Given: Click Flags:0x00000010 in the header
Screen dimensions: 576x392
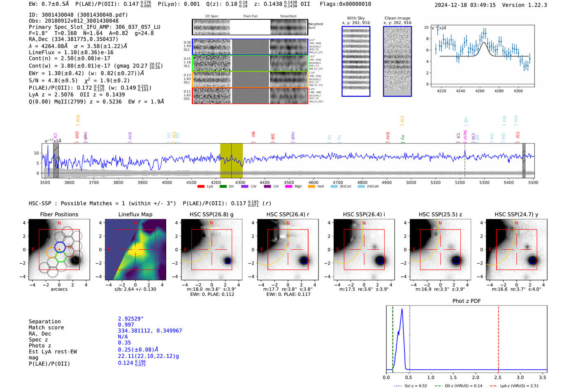Looking at the screenshot, I should 346,4.
